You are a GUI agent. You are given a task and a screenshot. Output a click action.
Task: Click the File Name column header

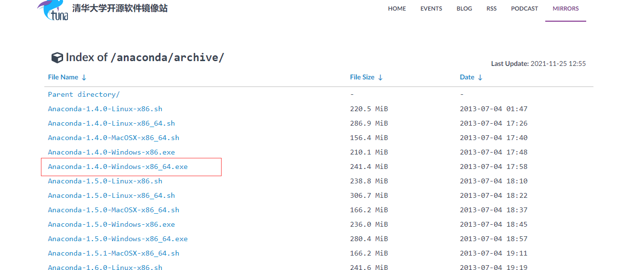click(63, 77)
